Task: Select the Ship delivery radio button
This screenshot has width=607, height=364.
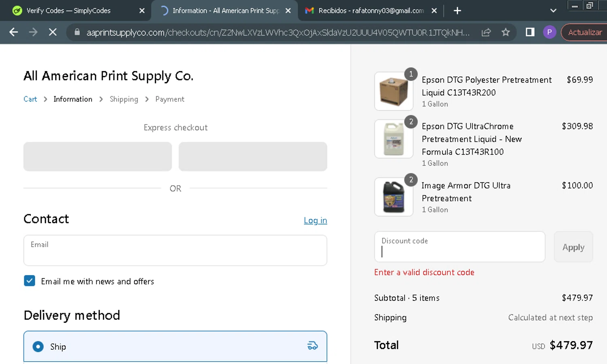Action: point(38,347)
